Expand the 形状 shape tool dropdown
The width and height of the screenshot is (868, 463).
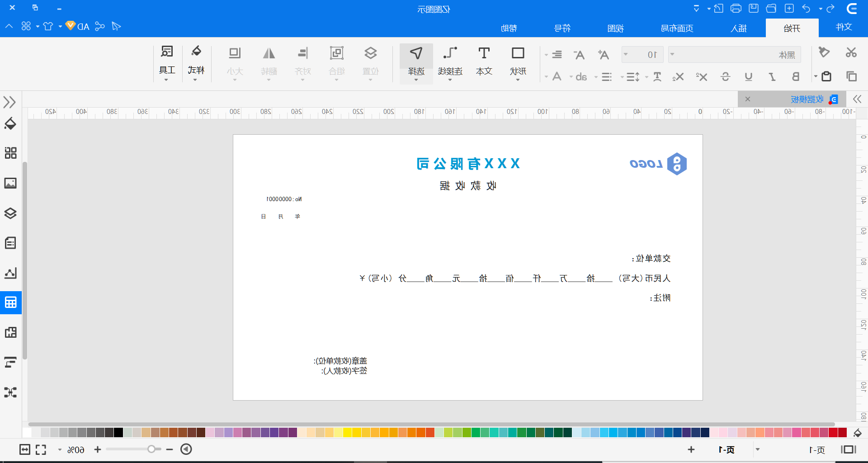(x=518, y=80)
